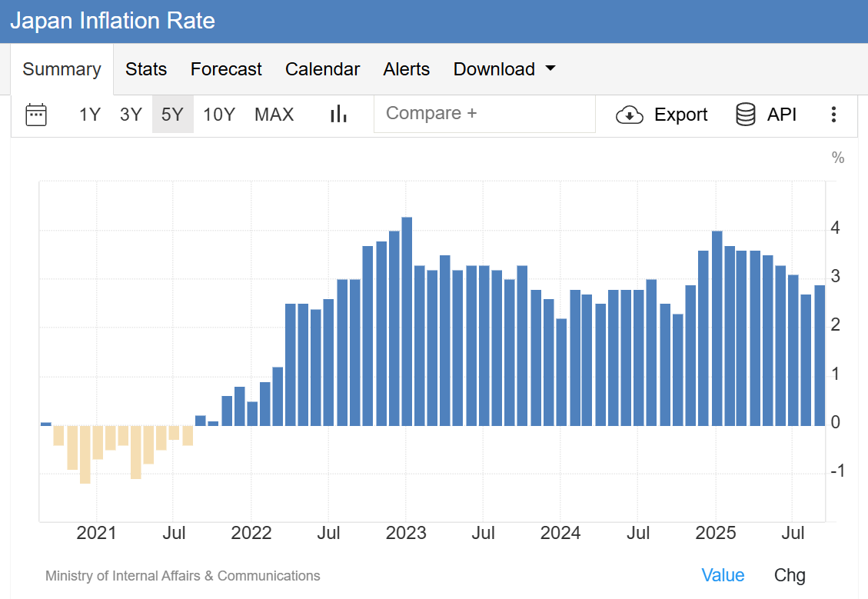Show the MAX time range
This screenshot has height=599, width=868.
click(274, 115)
